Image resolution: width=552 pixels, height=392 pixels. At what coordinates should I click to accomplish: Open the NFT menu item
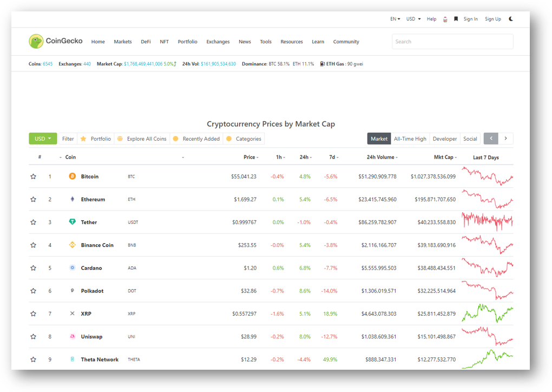[x=164, y=42]
